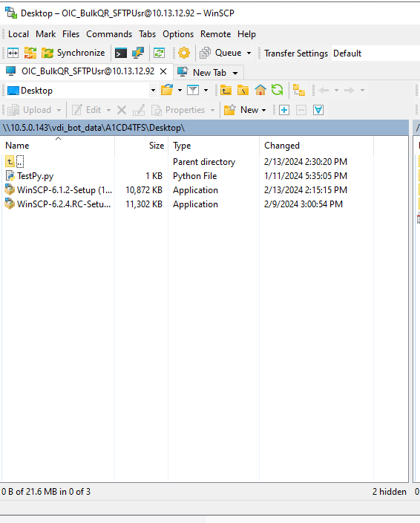The height and width of the screenshot is (523, 420).
Task: Sort by the Changed column header
Action: coord(316,146)
